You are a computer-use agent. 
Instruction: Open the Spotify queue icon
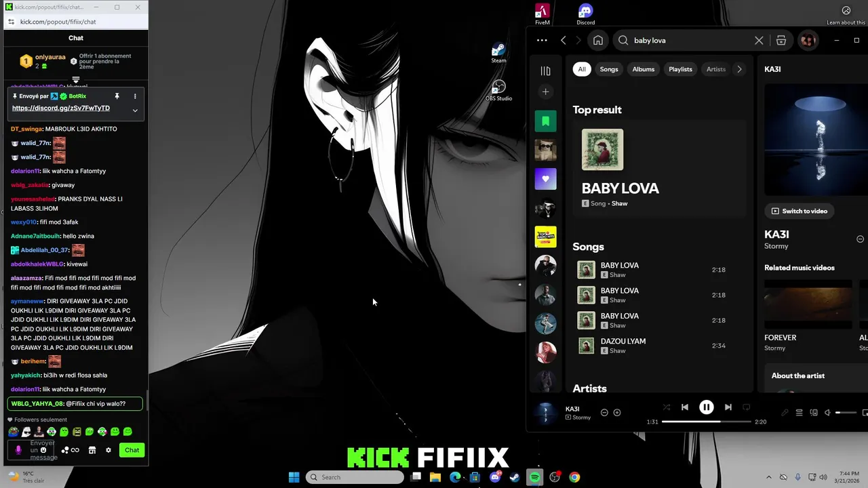coord(799,413)
